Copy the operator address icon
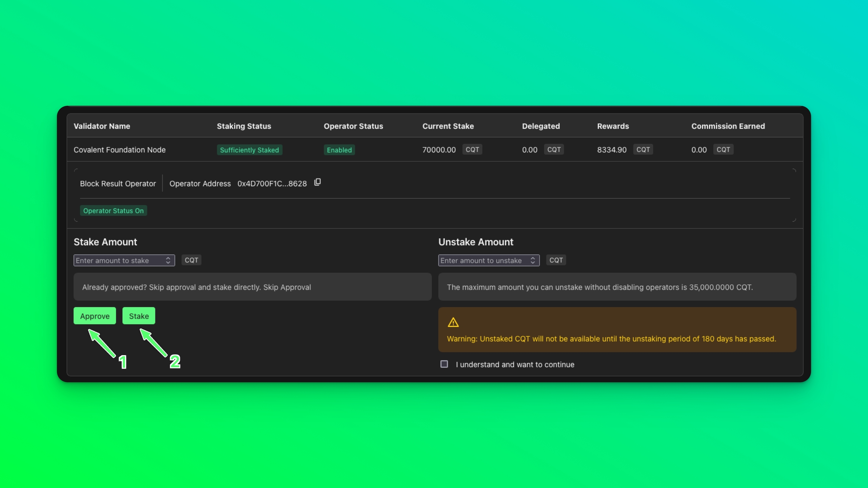 tap(318, 182)
